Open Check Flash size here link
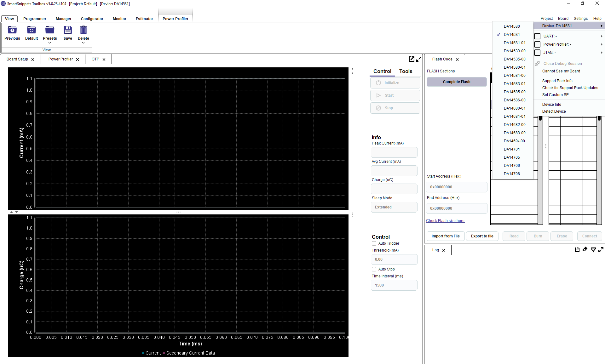Screen dimensions: 605x364 [445, 221]
